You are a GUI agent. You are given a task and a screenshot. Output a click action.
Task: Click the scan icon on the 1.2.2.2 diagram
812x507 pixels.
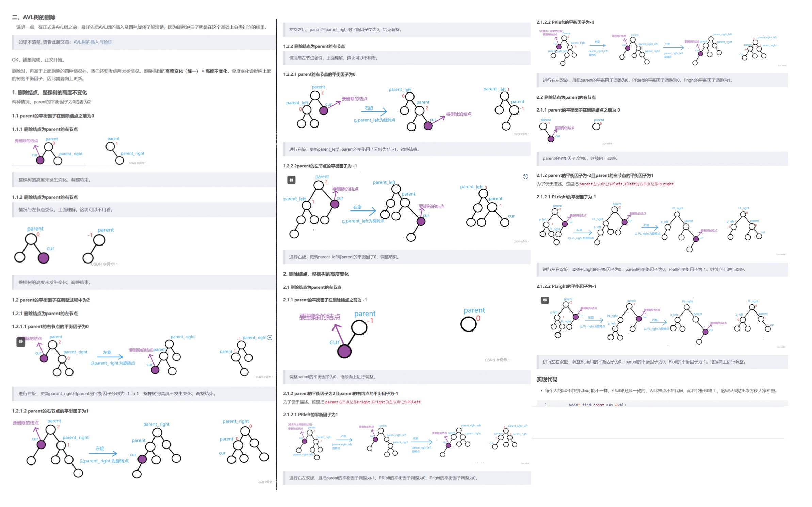point(525,176)
